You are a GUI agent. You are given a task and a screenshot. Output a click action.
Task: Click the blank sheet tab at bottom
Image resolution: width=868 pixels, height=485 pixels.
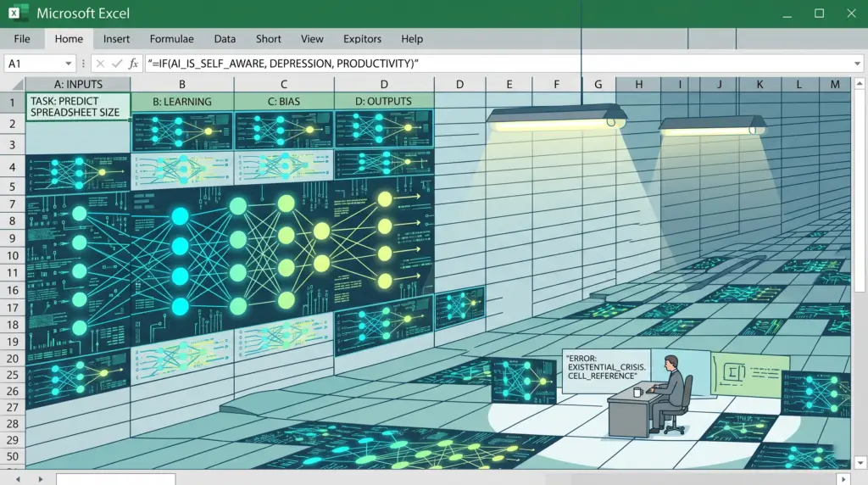(x=115, y=479)
